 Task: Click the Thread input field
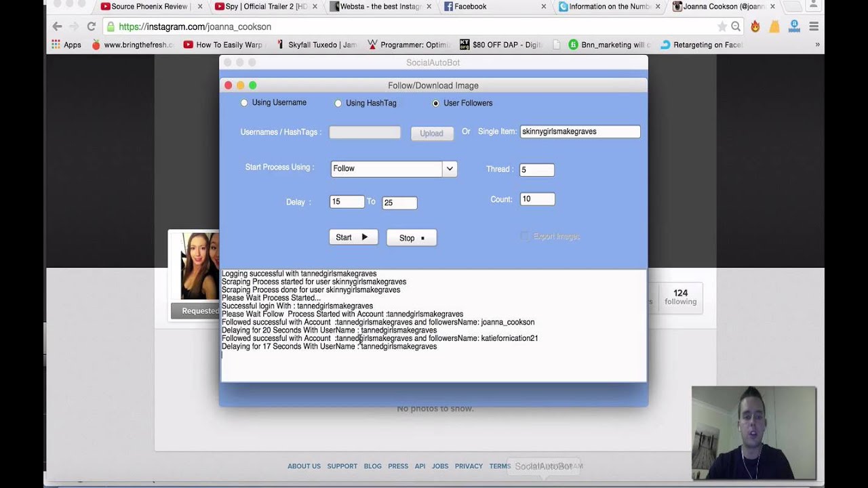pos(536,170)
